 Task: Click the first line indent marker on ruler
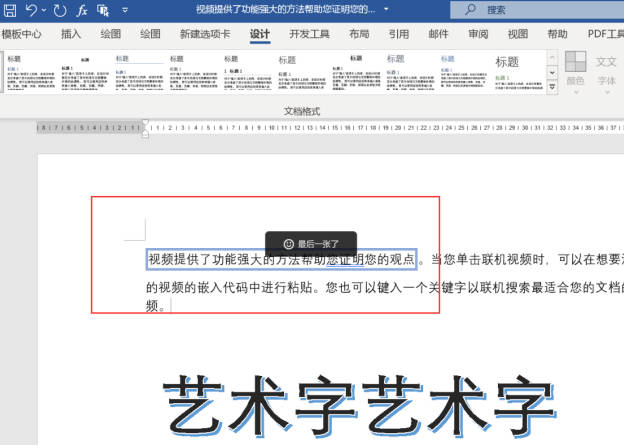[145, 122]
